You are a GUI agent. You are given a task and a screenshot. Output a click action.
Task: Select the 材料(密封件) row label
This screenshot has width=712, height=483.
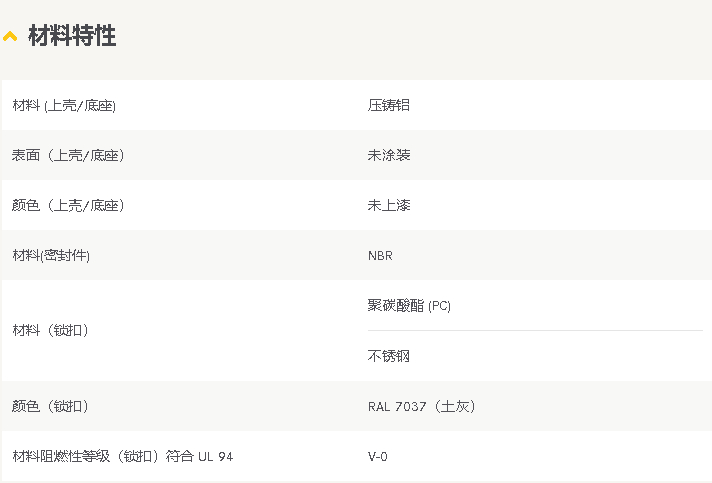pos(51,255)
